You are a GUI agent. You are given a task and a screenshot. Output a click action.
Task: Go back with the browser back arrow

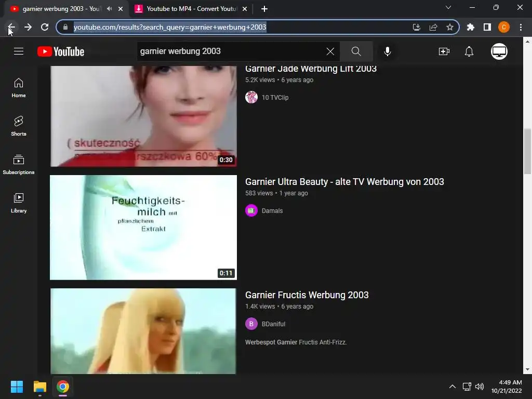tap(11, 27)
